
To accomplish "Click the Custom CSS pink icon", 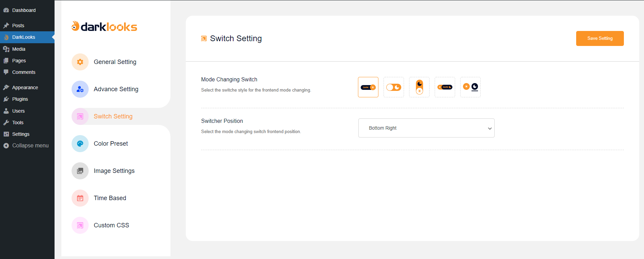I will 80,225.
